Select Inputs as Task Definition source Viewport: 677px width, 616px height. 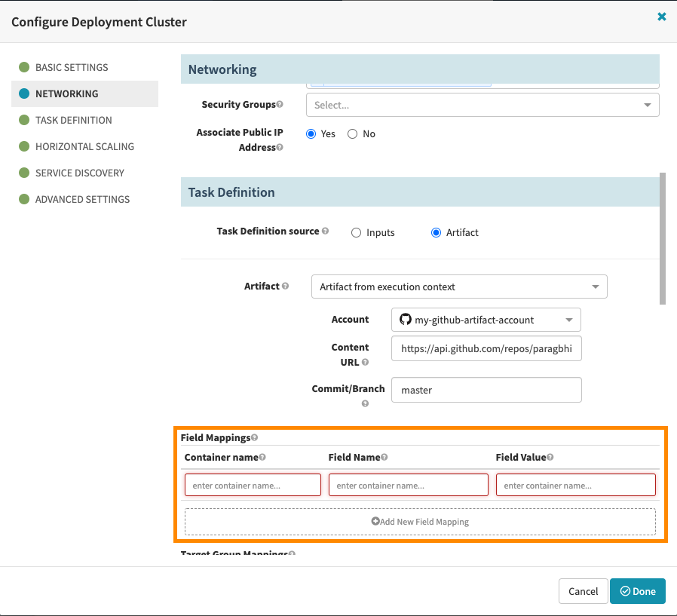point(355,232)
